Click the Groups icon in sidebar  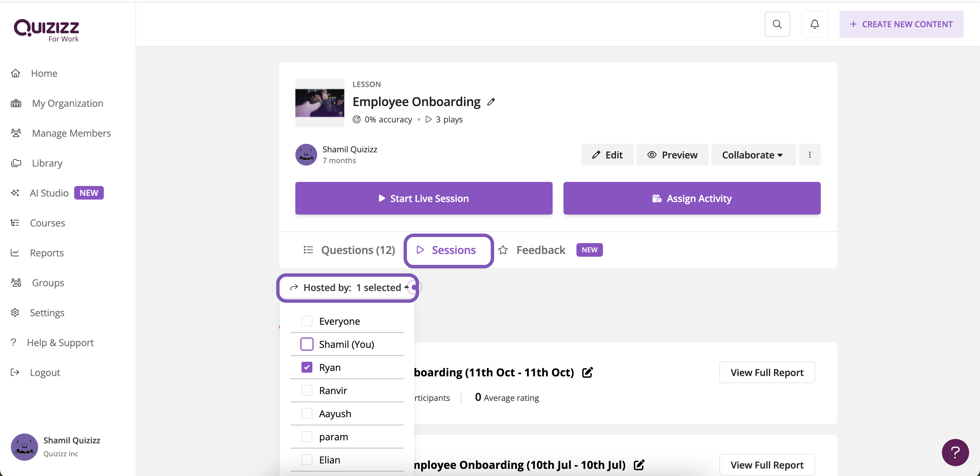point(16,283)
